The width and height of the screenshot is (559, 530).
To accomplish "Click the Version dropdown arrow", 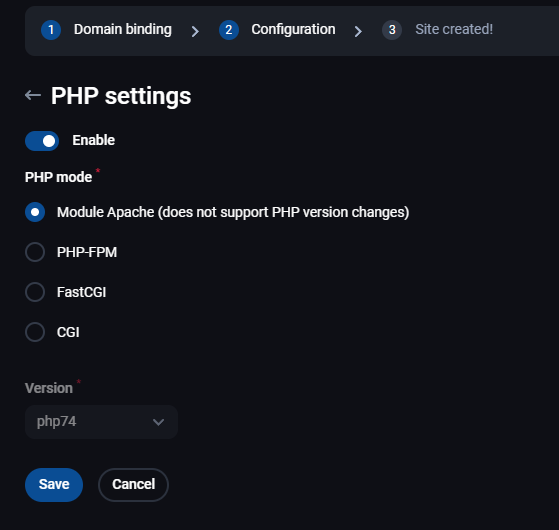I will point(158,422).
